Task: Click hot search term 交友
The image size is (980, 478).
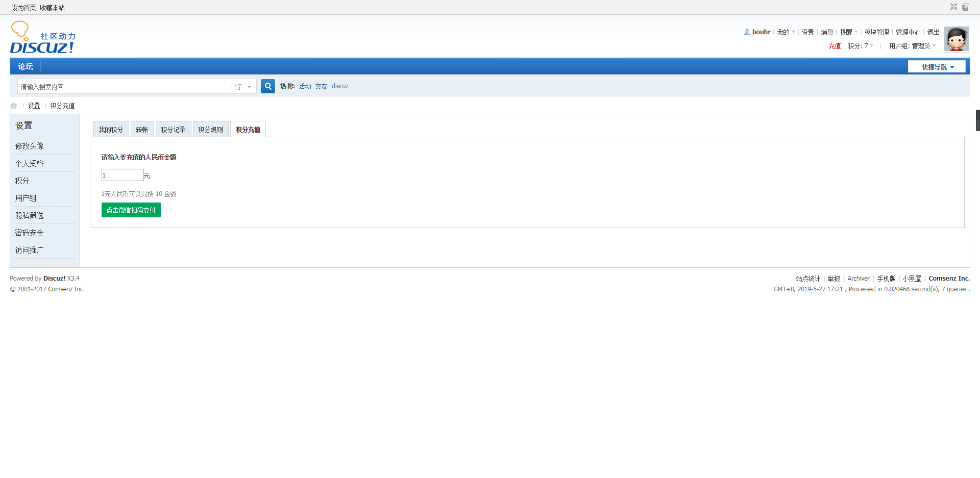Action: 321,86
